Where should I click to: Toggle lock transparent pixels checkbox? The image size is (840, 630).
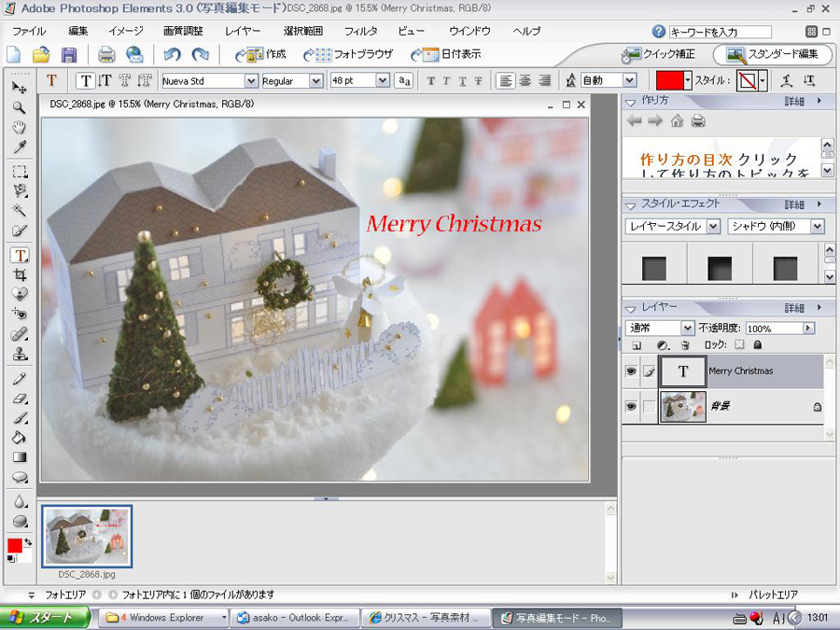[740, 344]
